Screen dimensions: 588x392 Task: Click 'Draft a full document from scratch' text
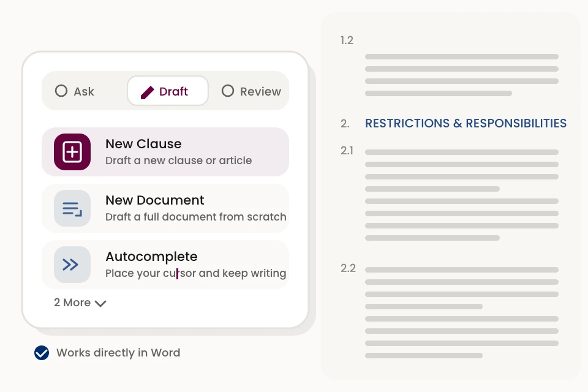[x=196, y=217]
